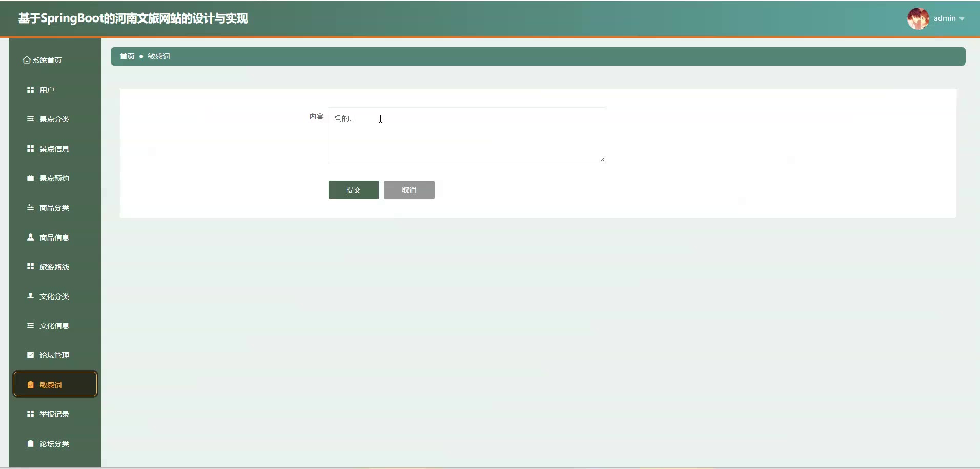980x469 pixels.
Task: Click the grid icon next to 用户
Action: tap(31, 90)
